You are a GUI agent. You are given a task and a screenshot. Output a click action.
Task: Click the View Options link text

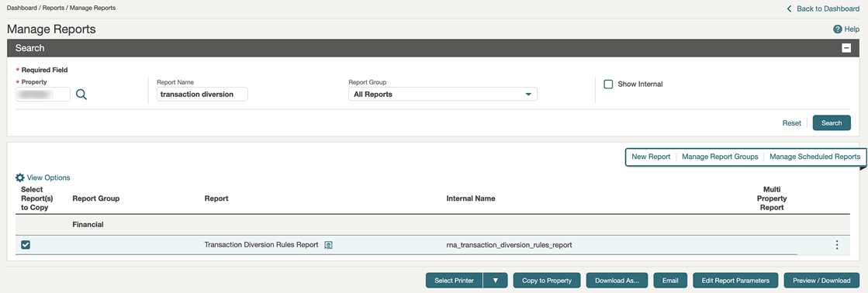click(49, 178)
